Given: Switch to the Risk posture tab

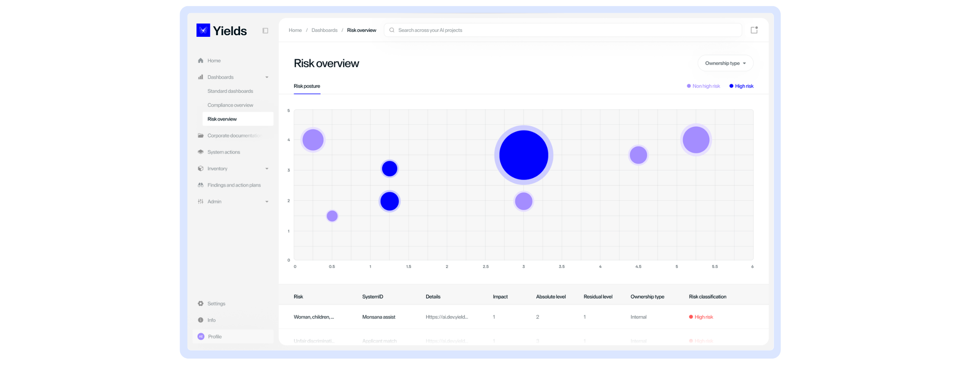Looking at the screenshot, I should 307,86.
